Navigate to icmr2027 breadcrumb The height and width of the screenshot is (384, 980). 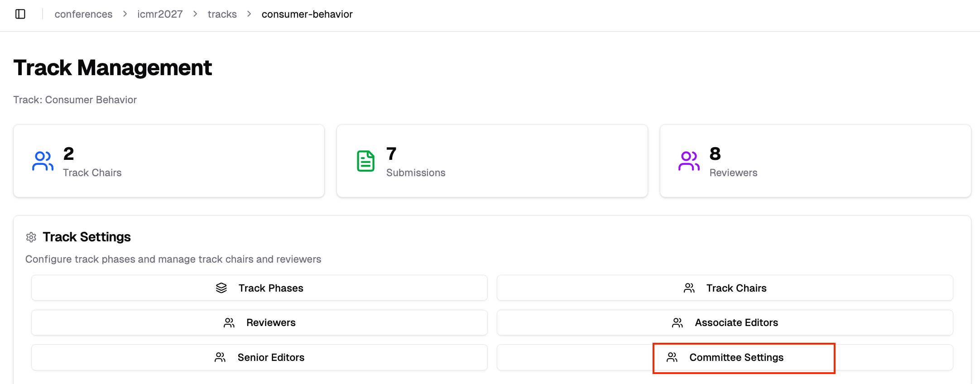pyautogui.click(x=160, y=14)
